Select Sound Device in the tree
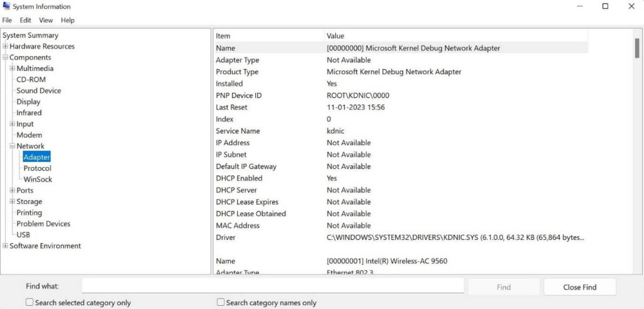This screenshot has height=309, width=644. click(x=38, y=90)
